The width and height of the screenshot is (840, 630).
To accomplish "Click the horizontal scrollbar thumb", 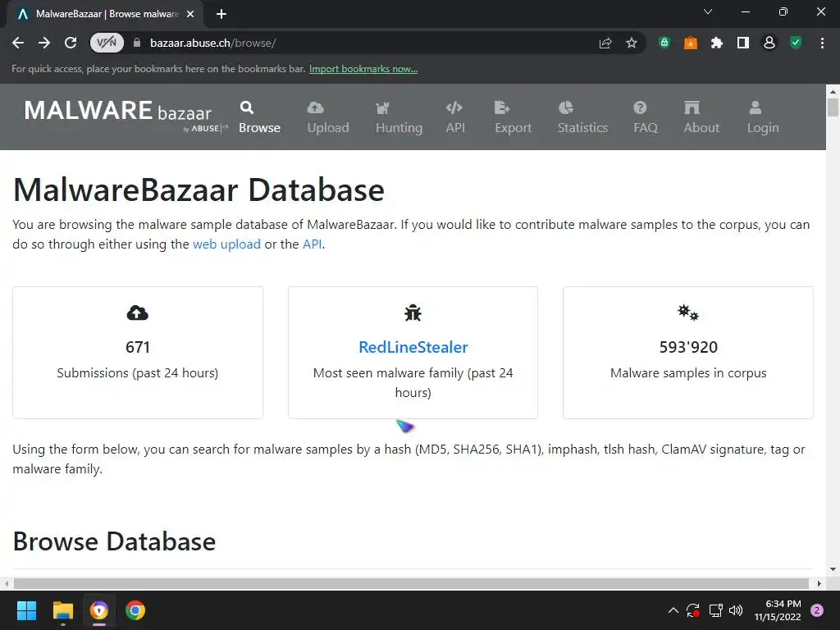I will 411,583.
